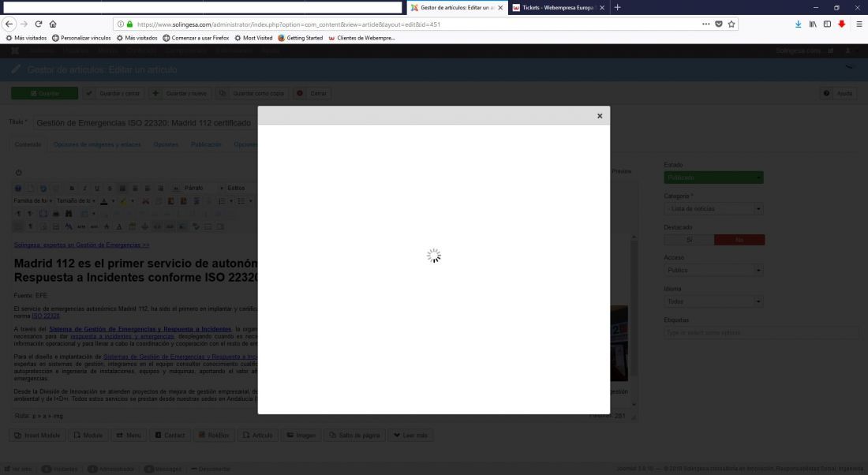This screenshot has height=475, width=868.
Task: Set Destacado to Sí
Action: point(689,240)
